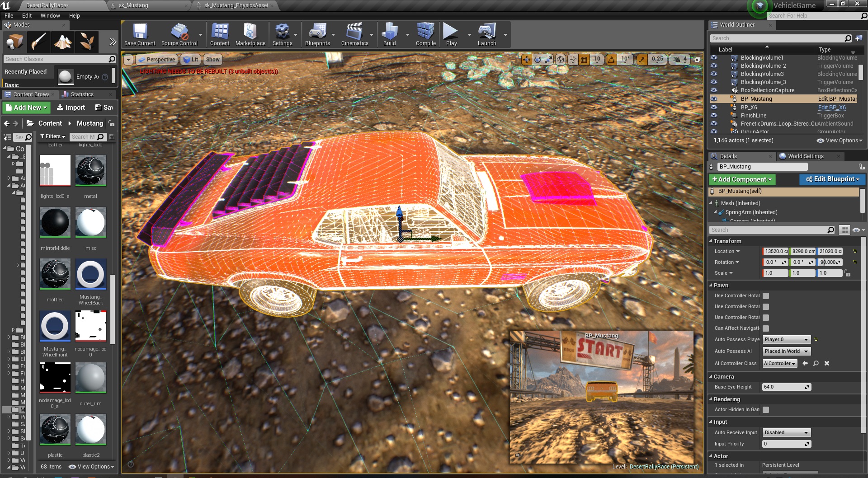Toggle rotation snapping in the viewport
This screenshot has width=868, height=478.
click(611, 60)
